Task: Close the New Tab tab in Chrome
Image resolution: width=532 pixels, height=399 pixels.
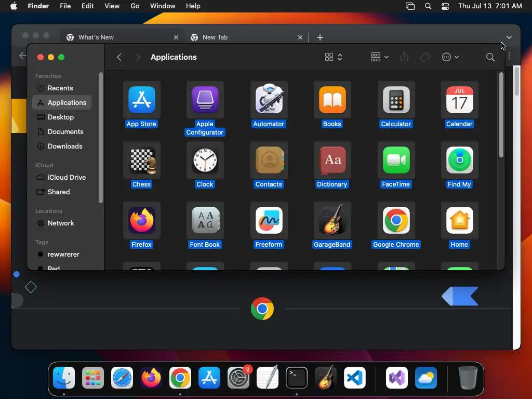Action: pyautogui.click(x=300, y=37)
